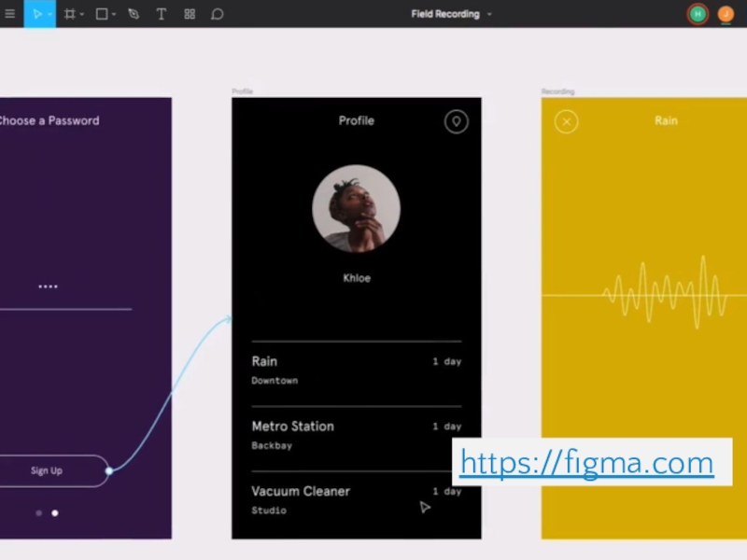Screen dimensions: 747x560
Task: Select the Move tool
Action: (36, 14)
